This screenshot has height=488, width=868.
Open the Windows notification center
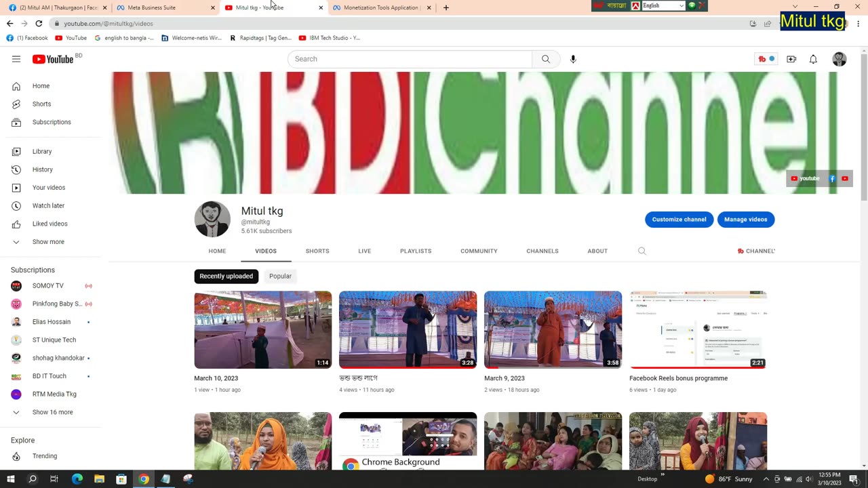coord(854,479)
